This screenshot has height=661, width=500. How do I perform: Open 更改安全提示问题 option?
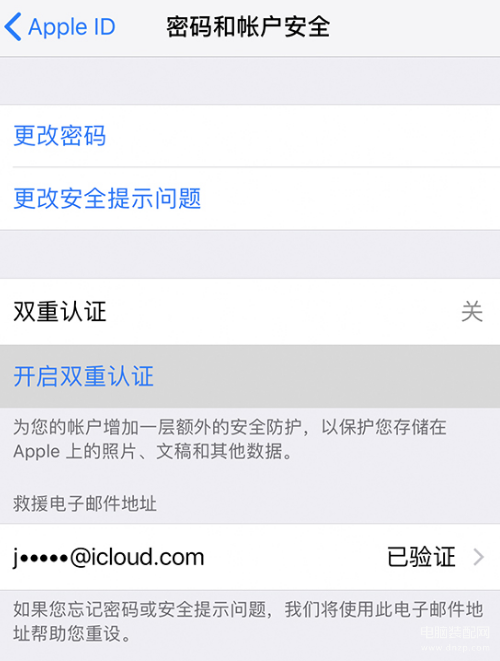click(x=250, y=199)
